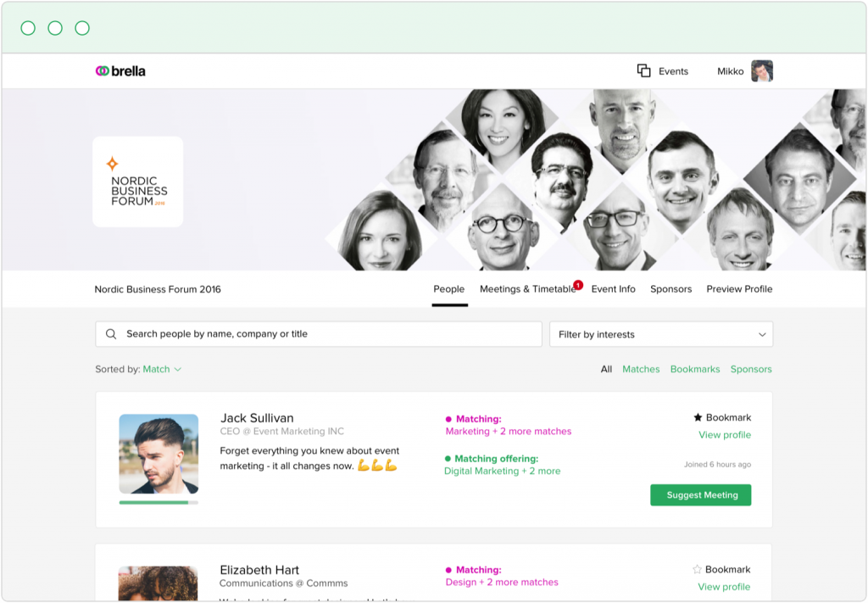The width and height of the screenshot is (868, 603).
Task: Switch to the People tab
Action: 449,289
